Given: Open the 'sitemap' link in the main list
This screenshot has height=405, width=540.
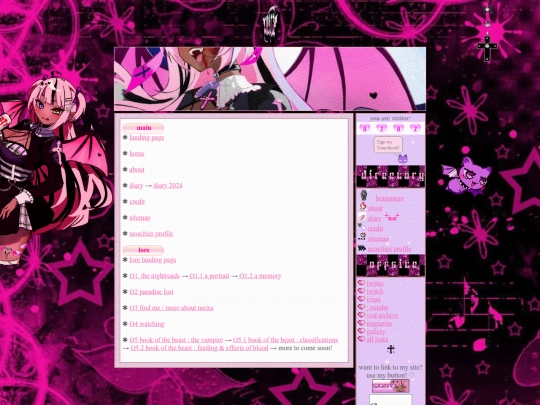Looking at the screenshot, I should pos(140,218).
